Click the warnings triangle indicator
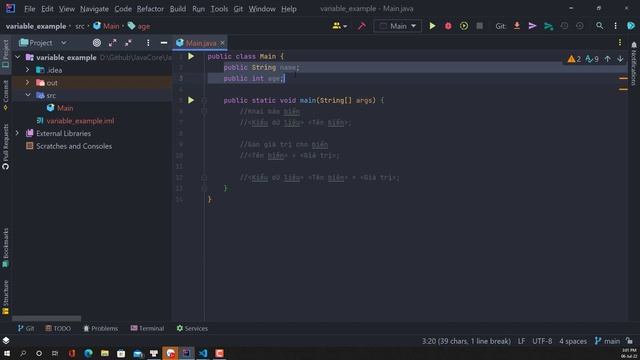The image size is (640, 360). (574, 59)
